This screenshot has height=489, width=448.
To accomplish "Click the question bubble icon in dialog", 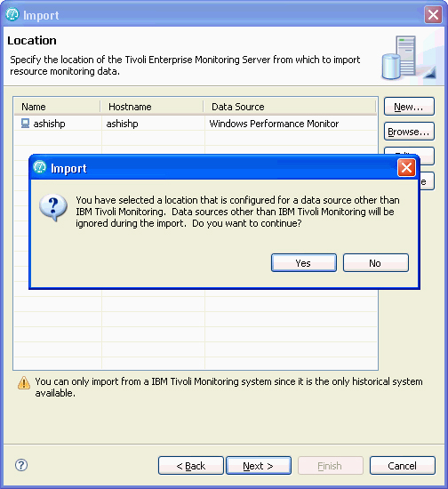I will click(x=53, y=208).
